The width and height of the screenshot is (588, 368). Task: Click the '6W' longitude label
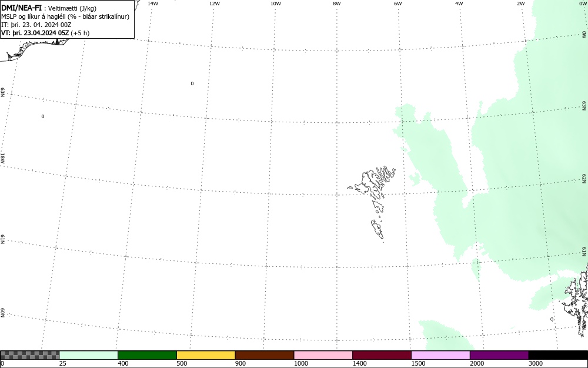tap(398, 4)
